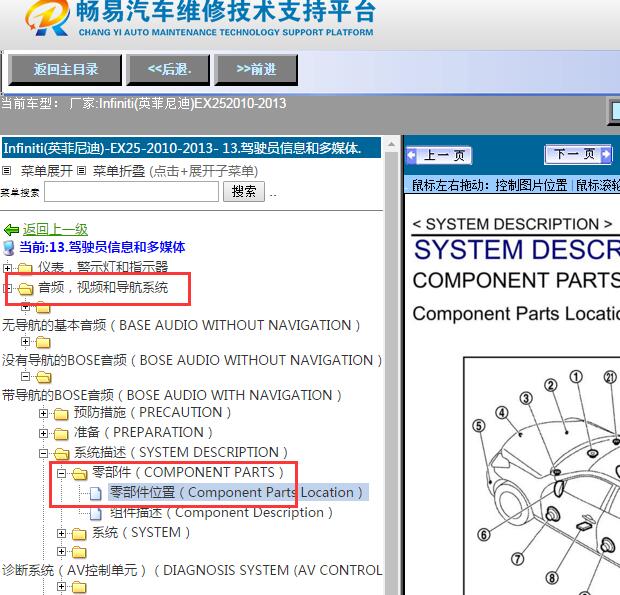
Task: Click the right arrow icon on 下一页
Action: click(x=605, y=154)
